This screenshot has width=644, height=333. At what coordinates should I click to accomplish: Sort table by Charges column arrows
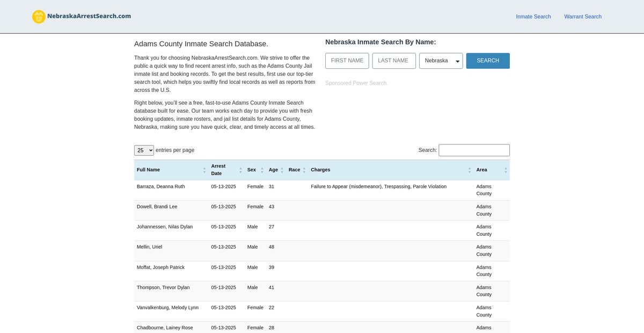470,170
